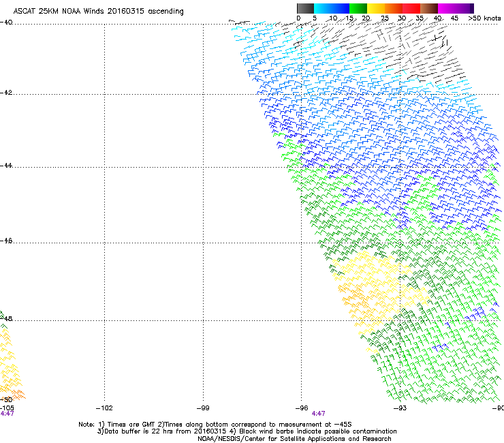Click the magenta 40-45 knots legend color
The width and height of the screenshot is (504, 443).
tap(447, 8)
